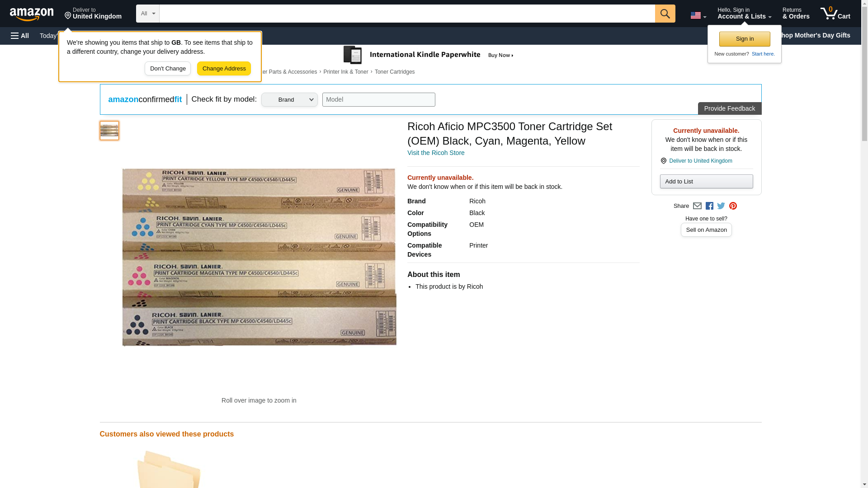The height and width of the screenshot is (488, 868).
Task: Select the toner cartridge thumbnail
Action: (x=109, y=131)
